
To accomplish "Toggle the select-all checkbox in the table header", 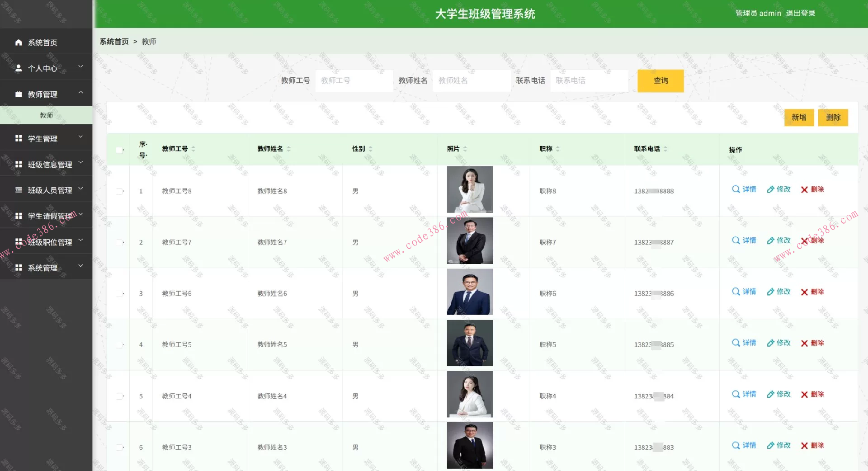I will click(119, 150).
